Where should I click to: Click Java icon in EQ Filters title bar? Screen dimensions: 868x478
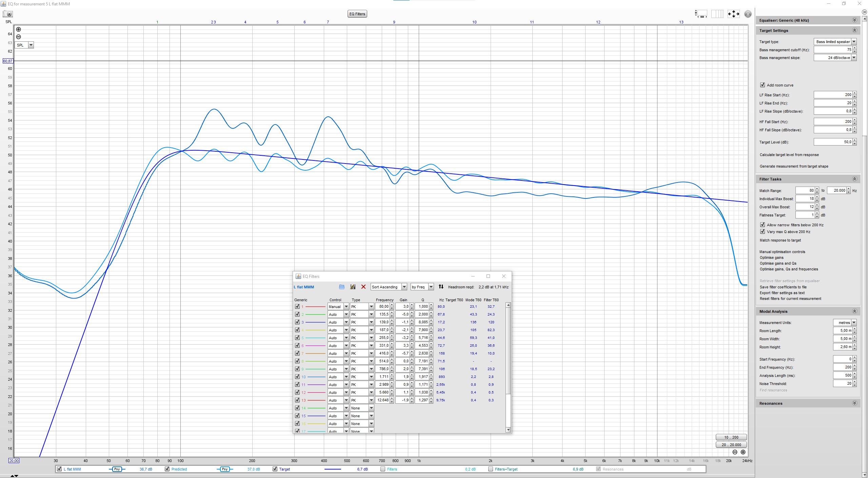pos(298,276)
